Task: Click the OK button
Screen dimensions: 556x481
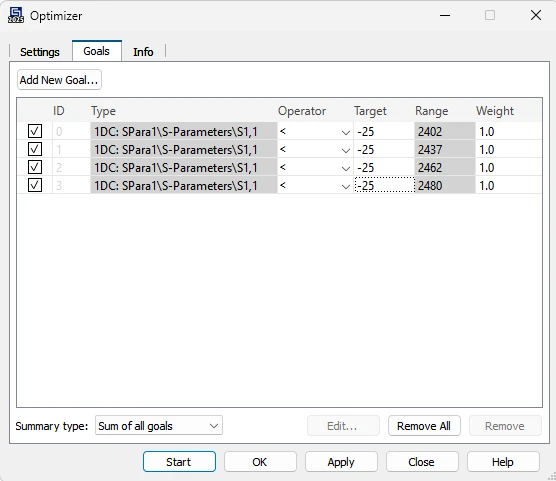Action: tap(260, 462)
